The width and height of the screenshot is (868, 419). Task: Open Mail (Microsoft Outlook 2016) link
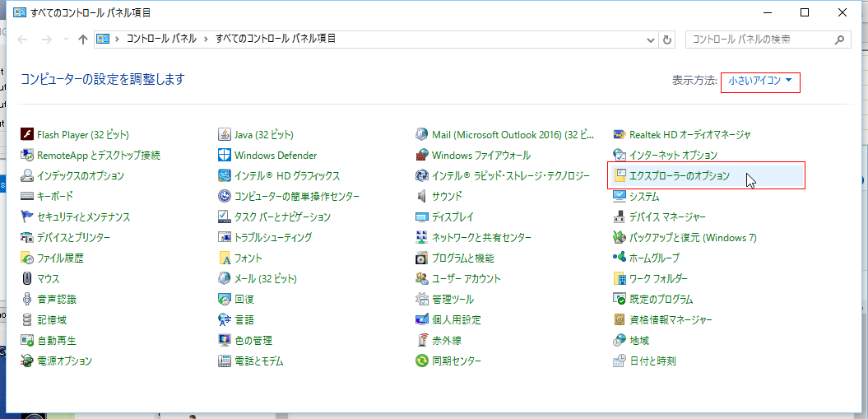point(513,134)
